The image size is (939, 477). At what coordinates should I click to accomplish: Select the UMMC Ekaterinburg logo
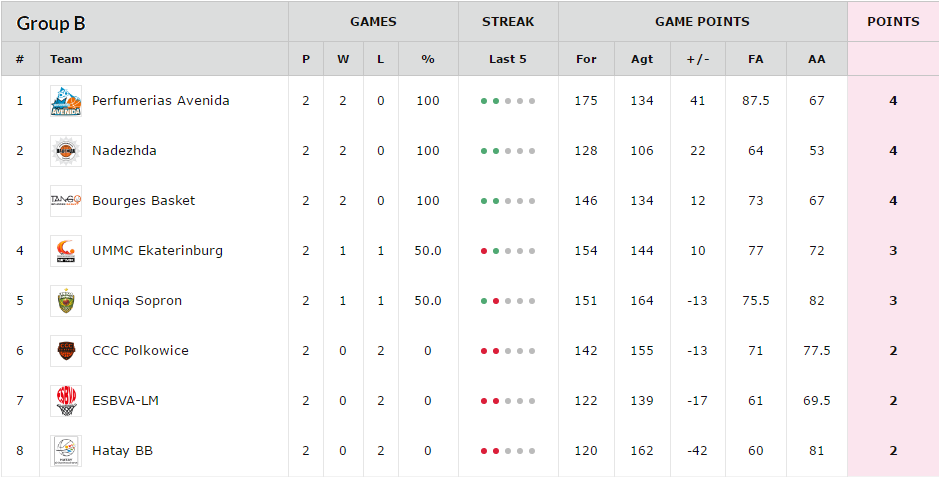pyautogui.click(x=66, y=251)
